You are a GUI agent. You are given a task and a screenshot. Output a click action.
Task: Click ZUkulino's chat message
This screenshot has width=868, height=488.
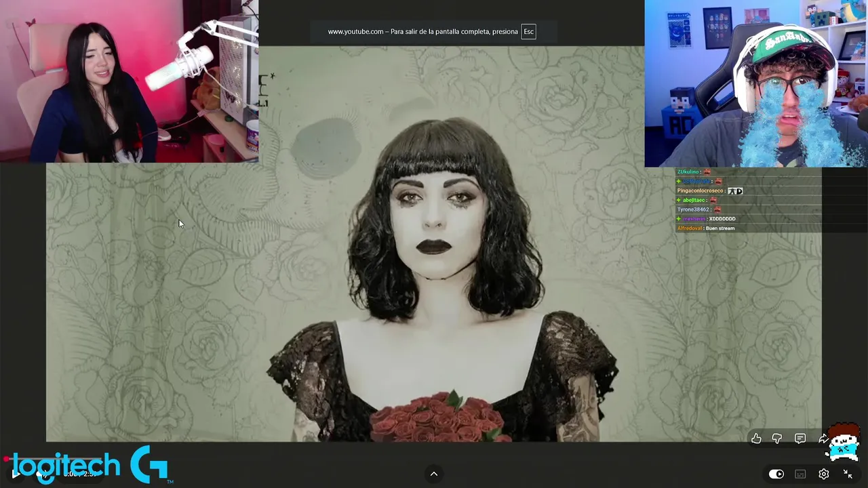pos(694,171)
